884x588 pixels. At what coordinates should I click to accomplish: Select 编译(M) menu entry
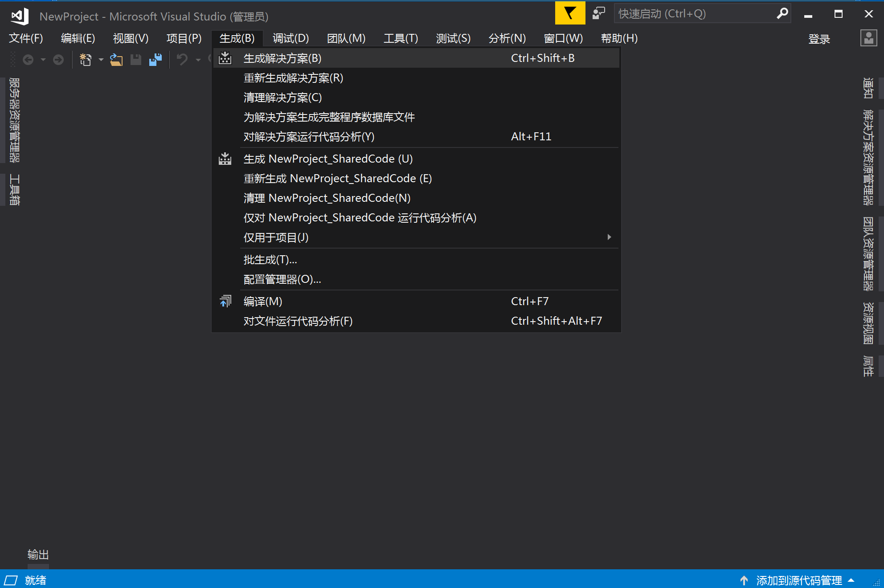point(263,302)
